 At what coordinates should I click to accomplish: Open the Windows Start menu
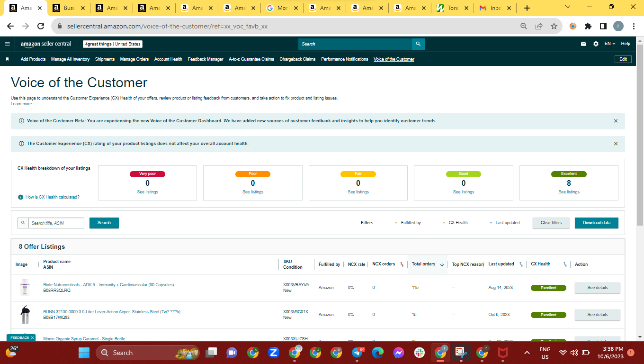(x=84, y=353)
